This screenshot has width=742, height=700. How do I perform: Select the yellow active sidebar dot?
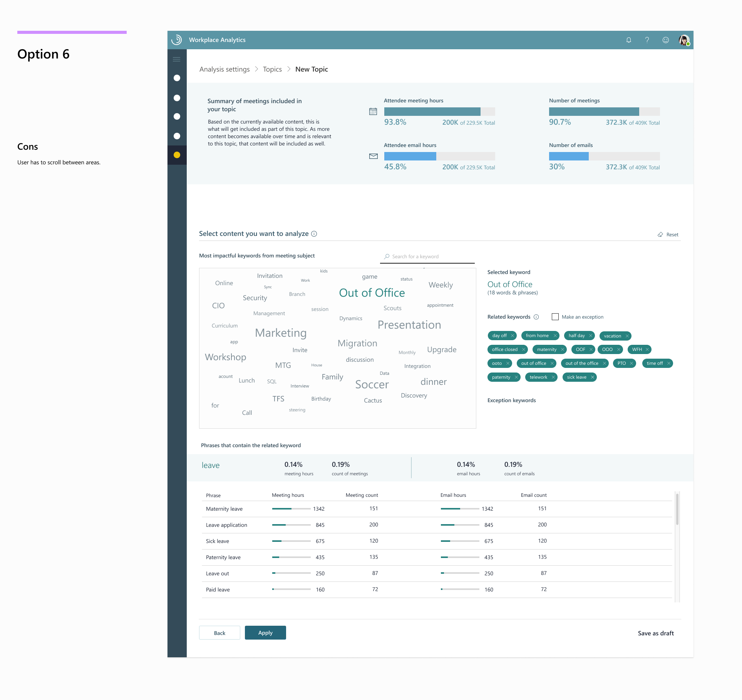tap(177, 155)
